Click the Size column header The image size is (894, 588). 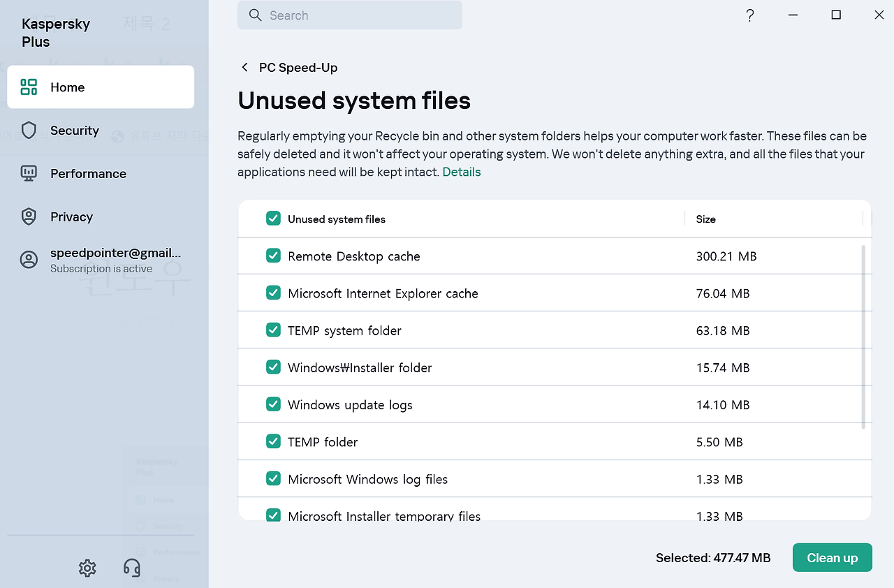point(705,219)
